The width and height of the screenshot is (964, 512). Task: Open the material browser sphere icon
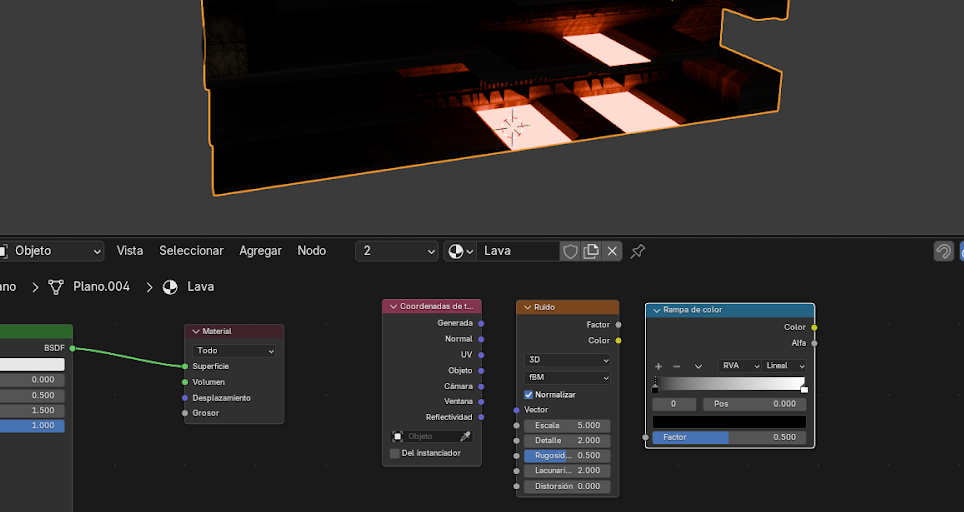click(461, 251)
